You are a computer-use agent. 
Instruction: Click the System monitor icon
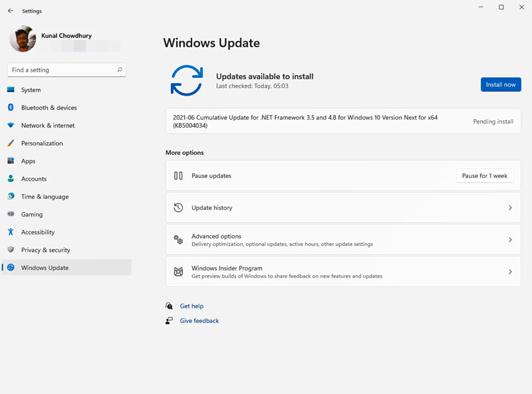click(x=11, y=90)
